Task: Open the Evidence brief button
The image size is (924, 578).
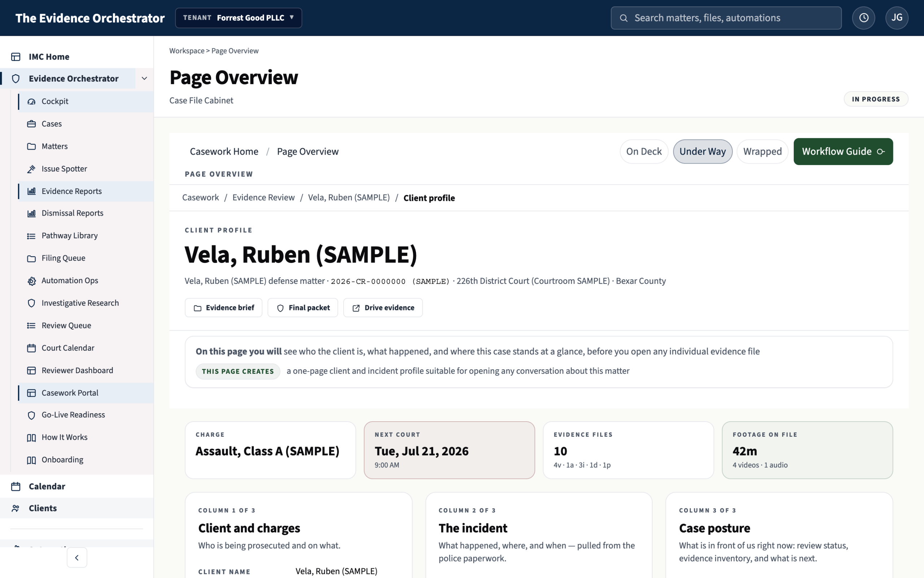Action: 223,308
